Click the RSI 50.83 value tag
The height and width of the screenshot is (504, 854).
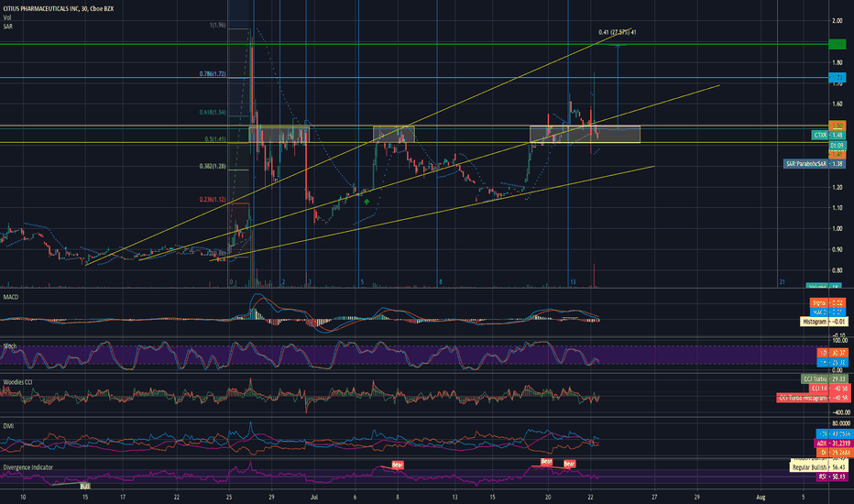[832, 477]
